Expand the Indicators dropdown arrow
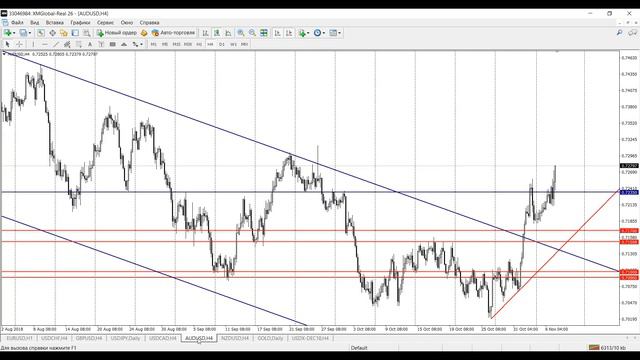 coord(308,33)
